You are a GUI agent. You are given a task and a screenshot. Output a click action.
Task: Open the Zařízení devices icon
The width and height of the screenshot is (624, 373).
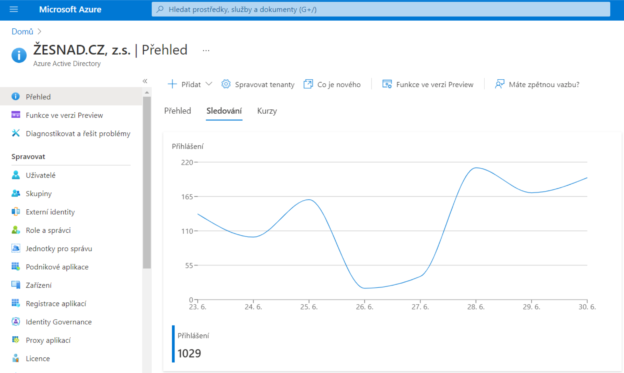tap(16, 285)
